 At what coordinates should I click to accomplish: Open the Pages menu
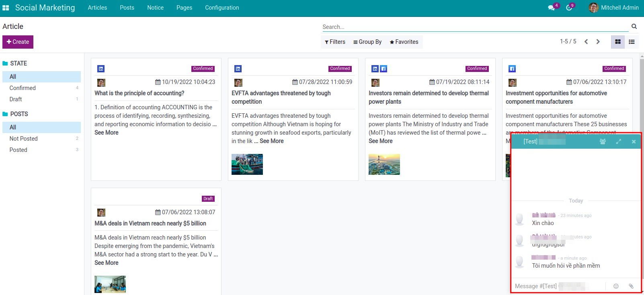click(184, 8)
